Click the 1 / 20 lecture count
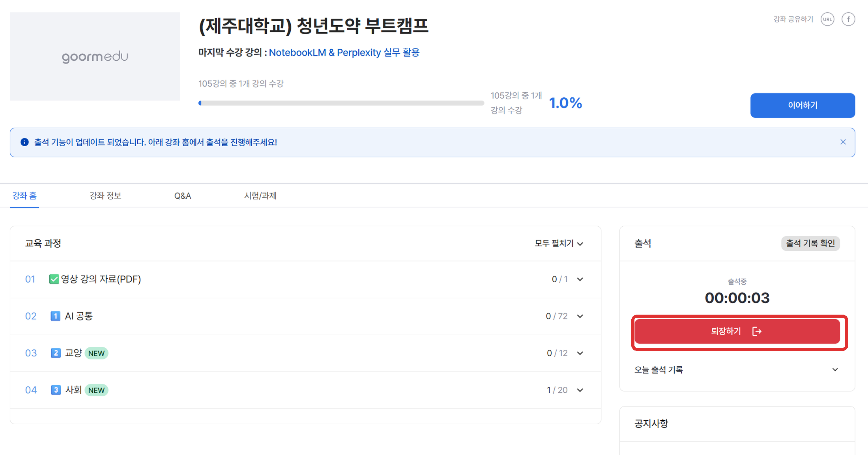 pyautogui.click(x=557, y=390)
